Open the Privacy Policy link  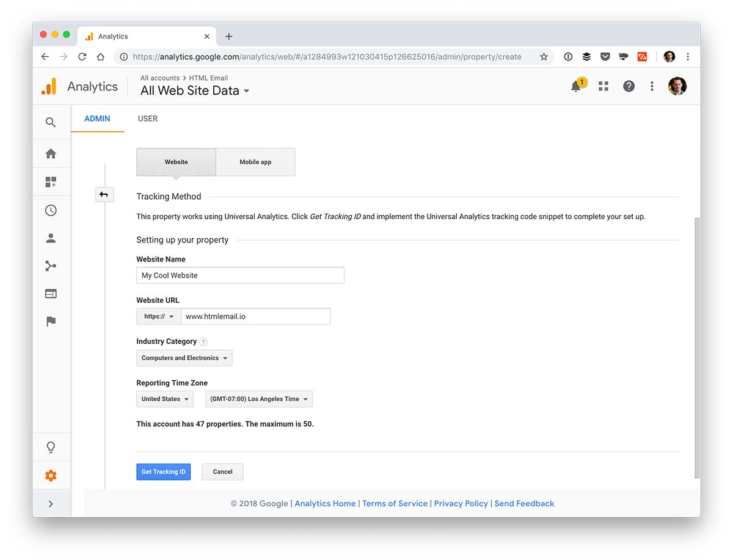[461, 503]
